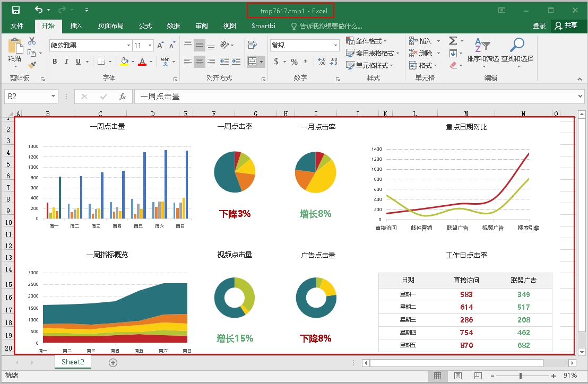Open 查找和选择 magnifier tool
Image resolution: width=588 pixels, height=384 pixels.
[517, 53]
